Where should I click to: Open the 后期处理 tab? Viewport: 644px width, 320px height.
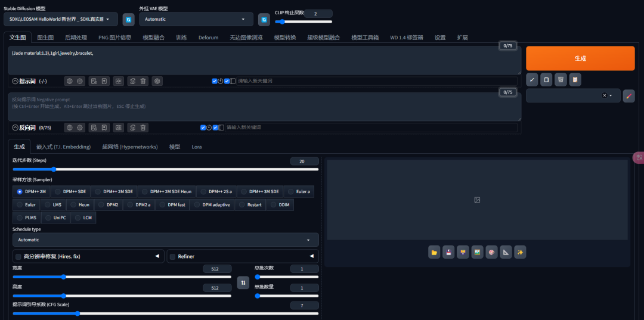[76, 38]
